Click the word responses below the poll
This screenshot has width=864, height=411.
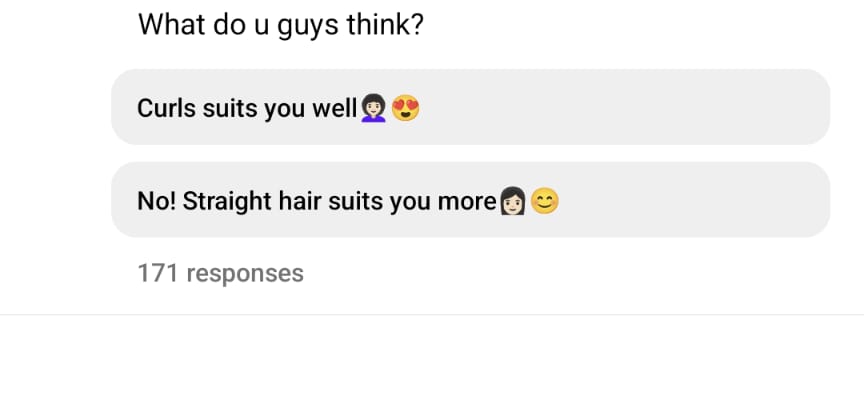245,274
